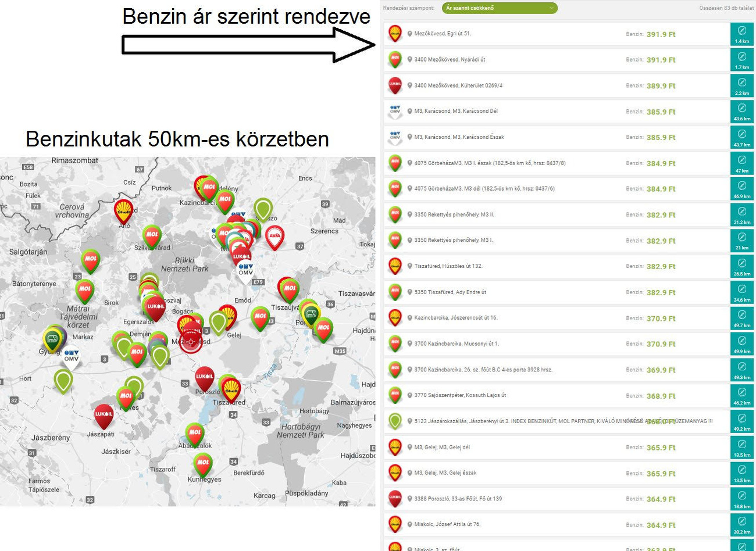Viewport: 756px width, 551px height.
Task: Open the 'M3, Karácsond Dél' station entry
Action: 455,111
